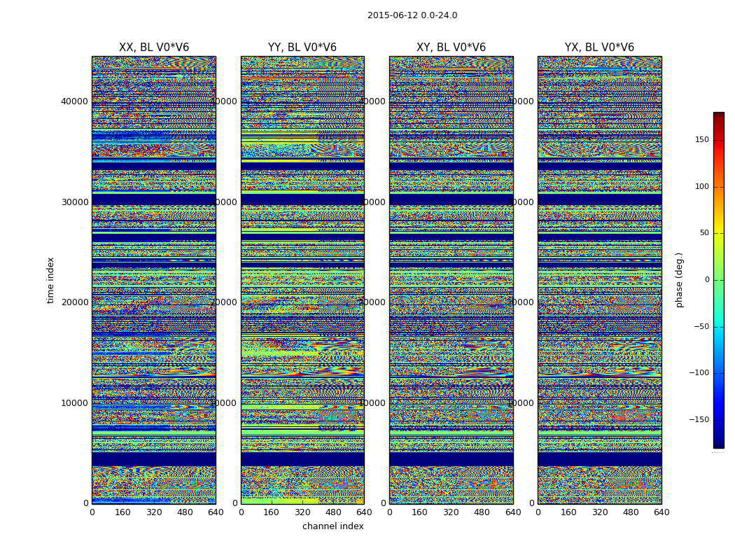This screenshot has width=735, height=560.
Task: Click the channel index axis label
Action: [x=332, y=526]
